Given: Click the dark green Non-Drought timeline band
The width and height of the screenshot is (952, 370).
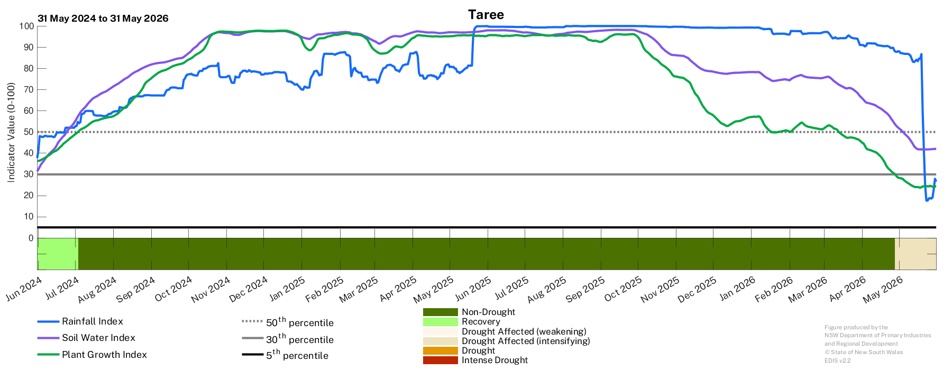Looking at the screenshot, I should (487, 253).
